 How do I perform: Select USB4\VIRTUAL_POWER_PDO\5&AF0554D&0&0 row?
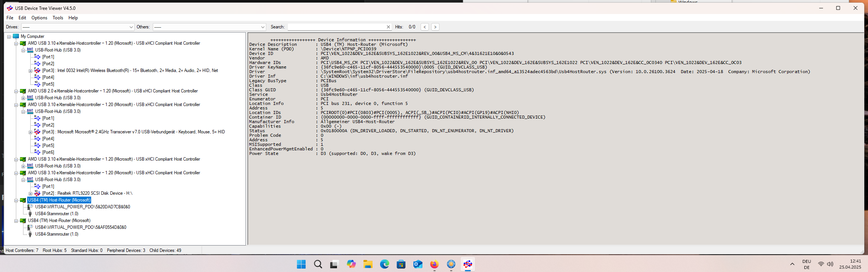(x=81, y=227)
